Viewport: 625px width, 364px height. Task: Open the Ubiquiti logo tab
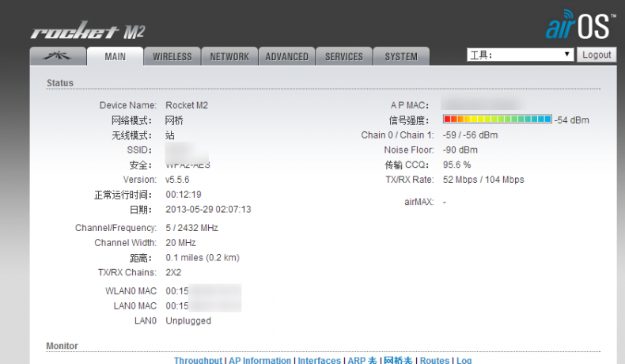coord(58,56)
